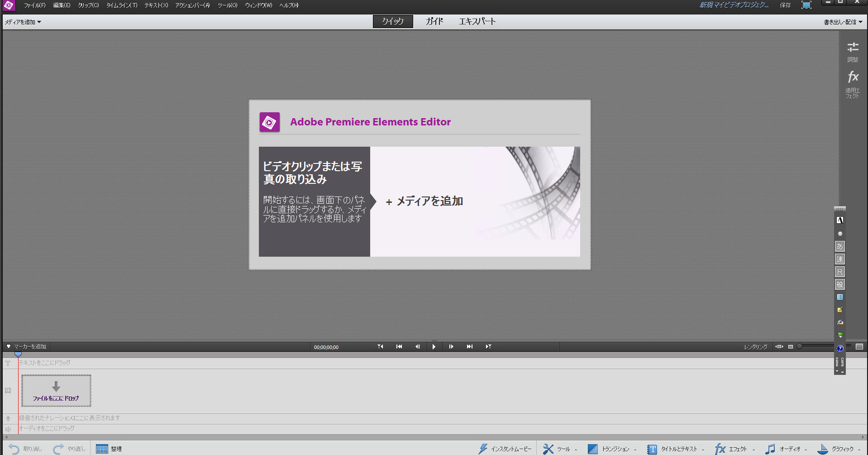
Task: Click the ATOK logo on the IME bar
Action: 840,220
